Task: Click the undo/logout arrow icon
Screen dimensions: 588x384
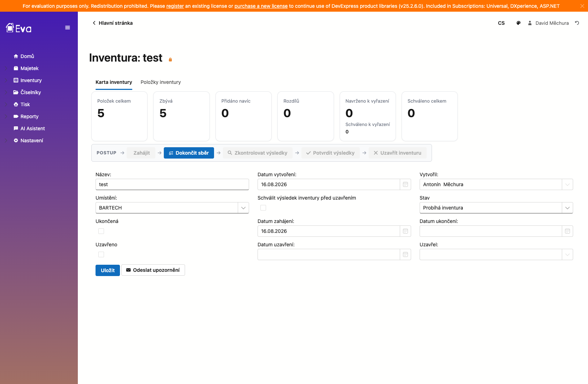Action: pyautogui.click(x=577, y=23)
